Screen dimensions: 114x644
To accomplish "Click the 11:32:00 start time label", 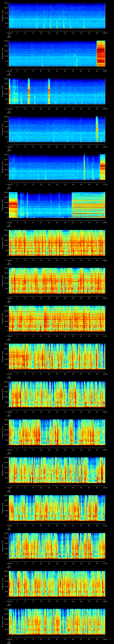I will pos(9,412).
